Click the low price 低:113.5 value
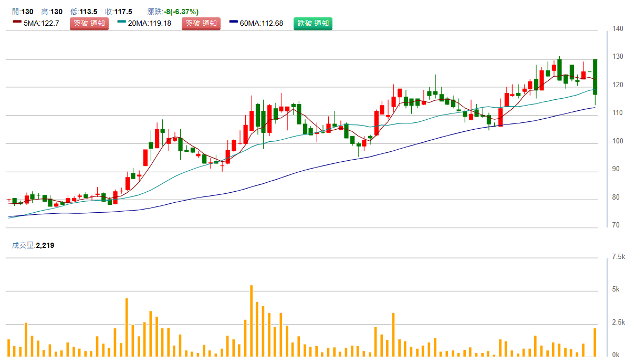The image size is (636, 364). tap(84, 12)
